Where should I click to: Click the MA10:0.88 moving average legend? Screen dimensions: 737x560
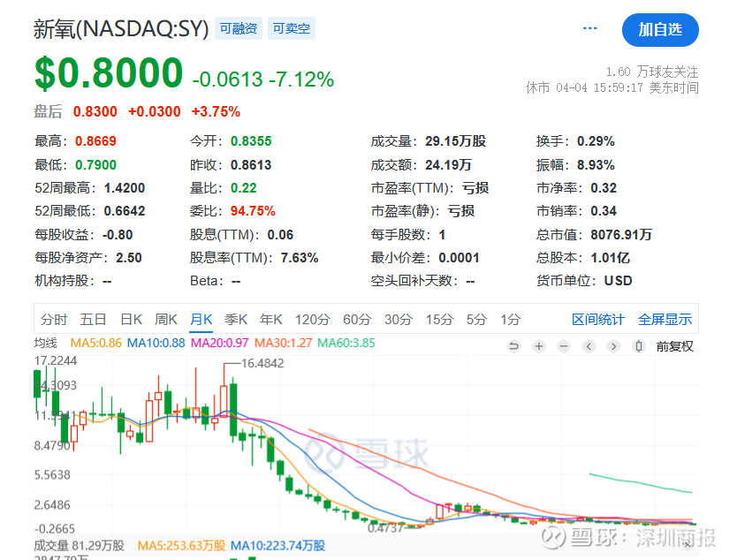tap(156, 343)
